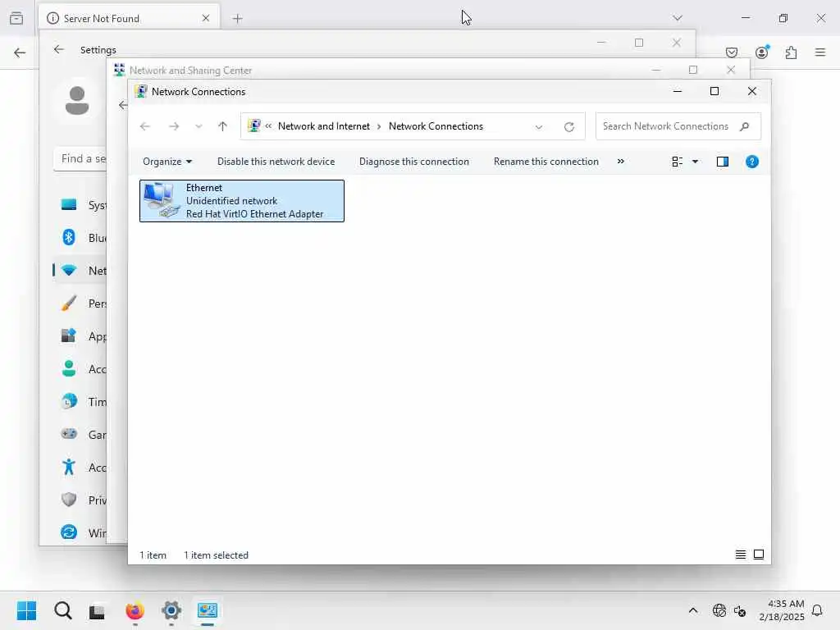Open taskbar Search

pos(62,610)
